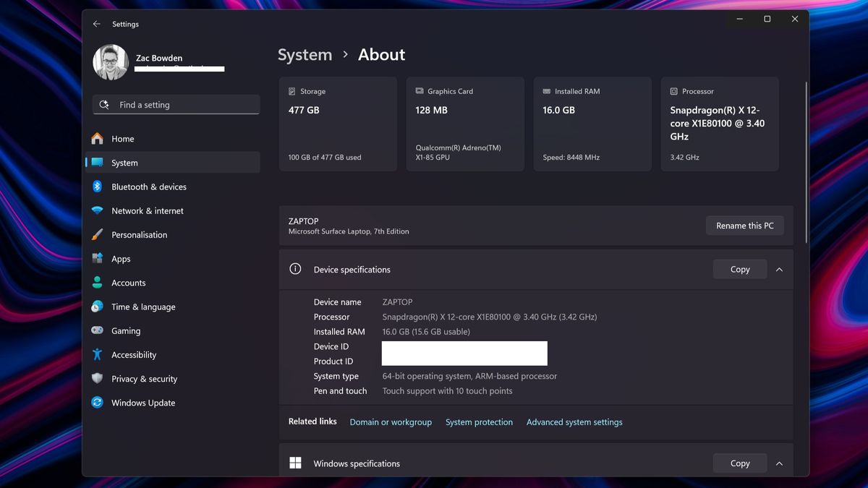Click the Time & language clock icon
868x488 pixels.
[97, 307]
